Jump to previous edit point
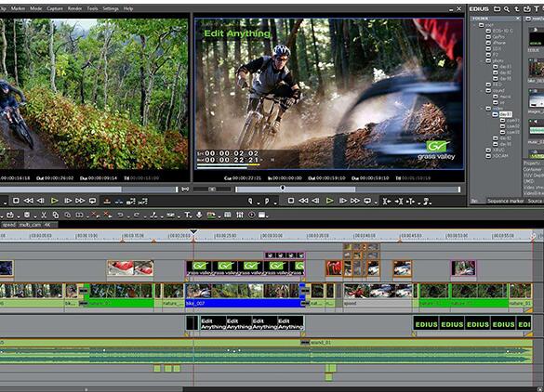Screen dimensions: 544x392 (387, 201)
